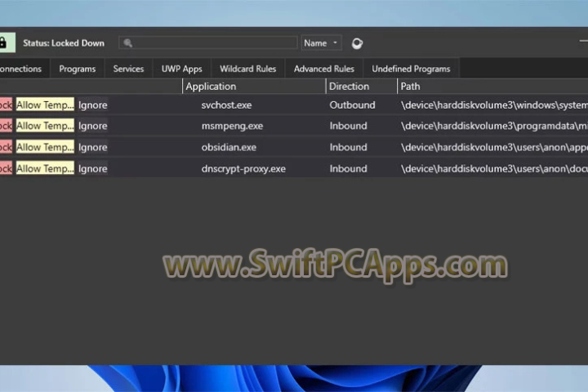
Task: Select svchost.exe application name
Action: pos(226,105)
